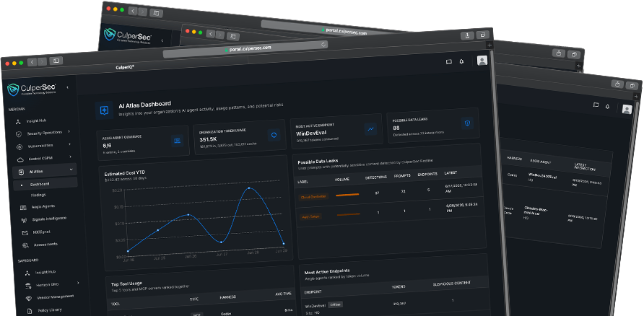
Task: Click the Most Active Endpoint trend icon
Action: pyautogui.click(x=370, y=129)
